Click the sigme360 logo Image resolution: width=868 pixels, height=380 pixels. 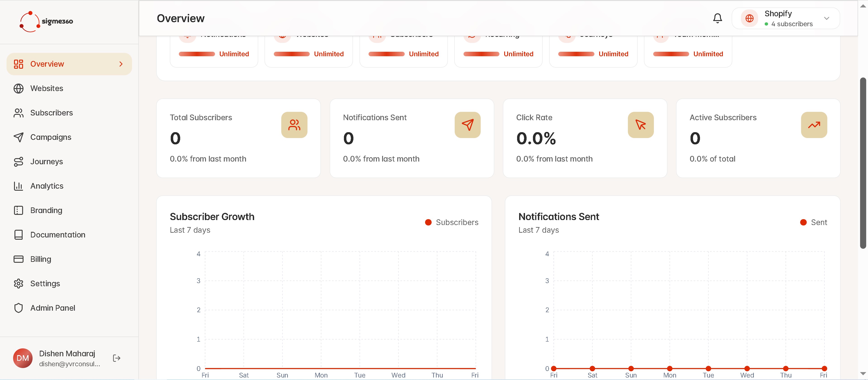46,21
